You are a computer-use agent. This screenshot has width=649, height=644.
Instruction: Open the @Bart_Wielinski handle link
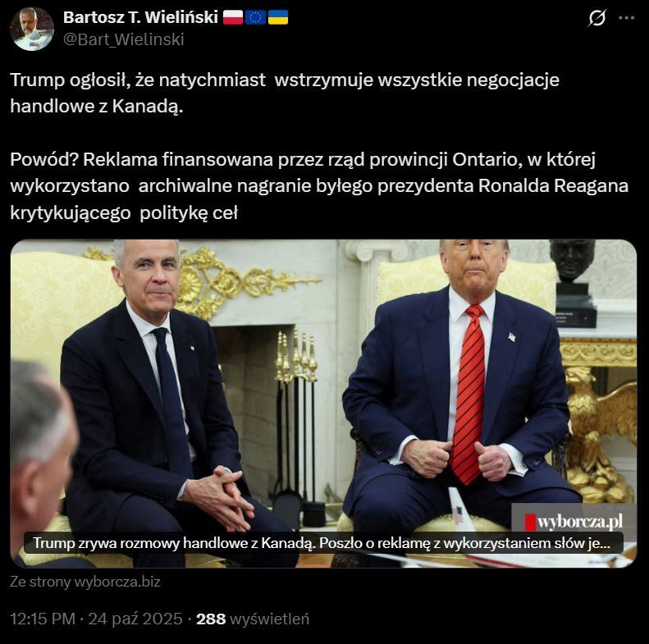click(x=123, y=39)
